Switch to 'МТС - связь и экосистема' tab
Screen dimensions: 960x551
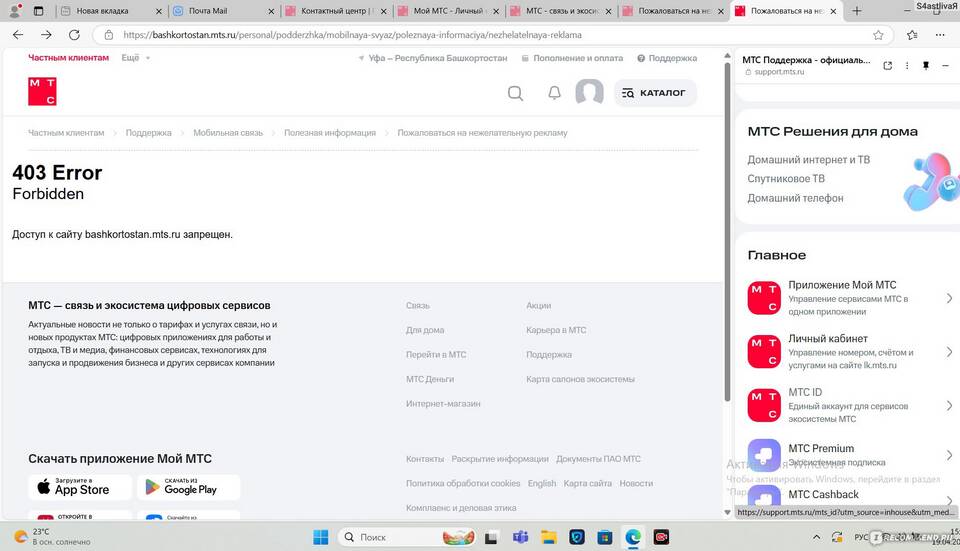(560, 10)
